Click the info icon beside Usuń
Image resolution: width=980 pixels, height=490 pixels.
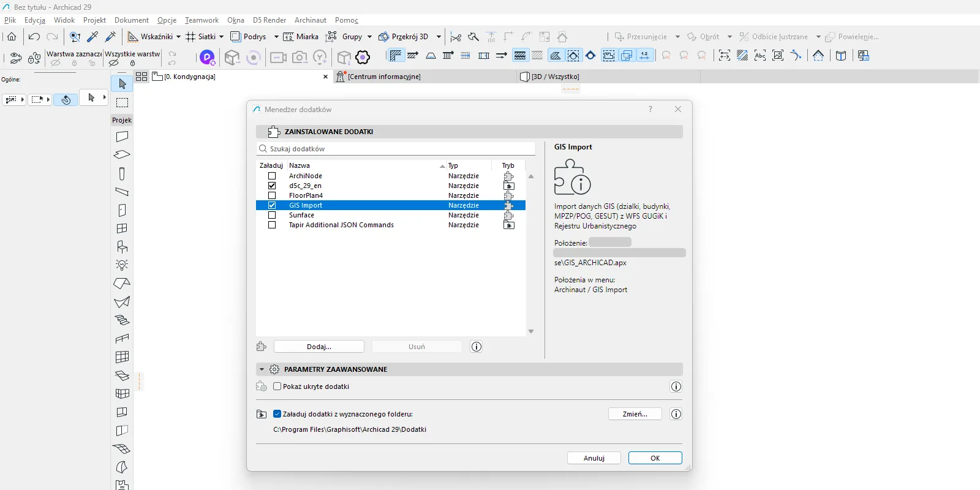(x=477, y=347)
